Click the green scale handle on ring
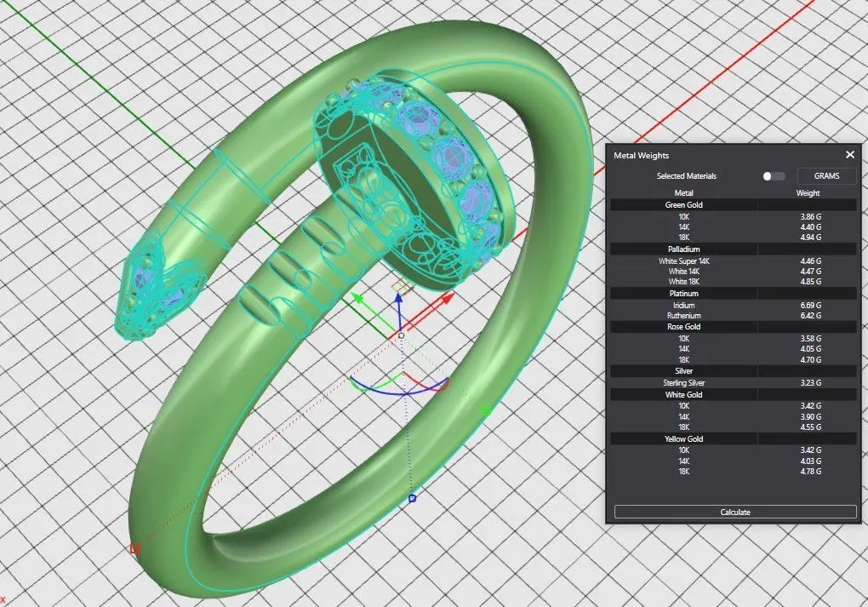868x607 pixels. point(485,410)
